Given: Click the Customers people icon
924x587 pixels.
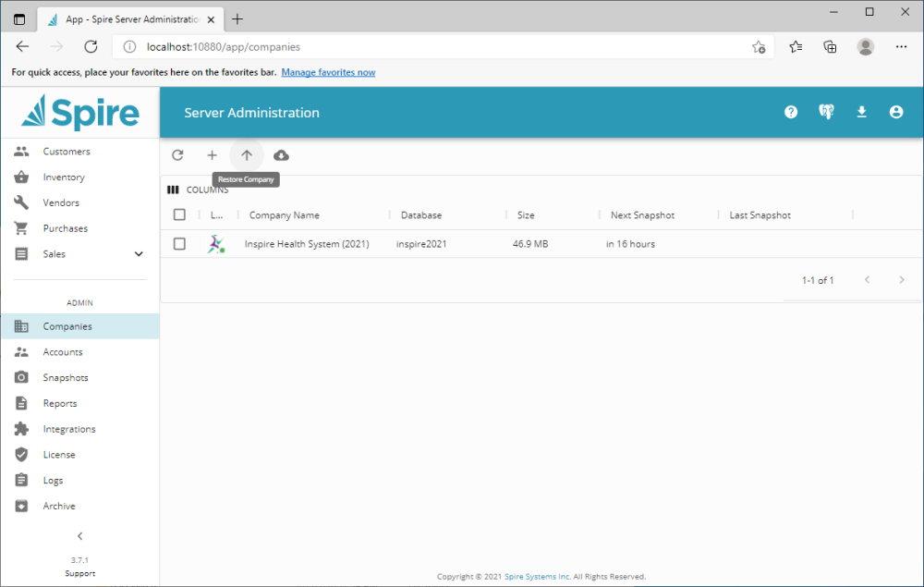Looking at the screenshot, I should coord(21,152).
